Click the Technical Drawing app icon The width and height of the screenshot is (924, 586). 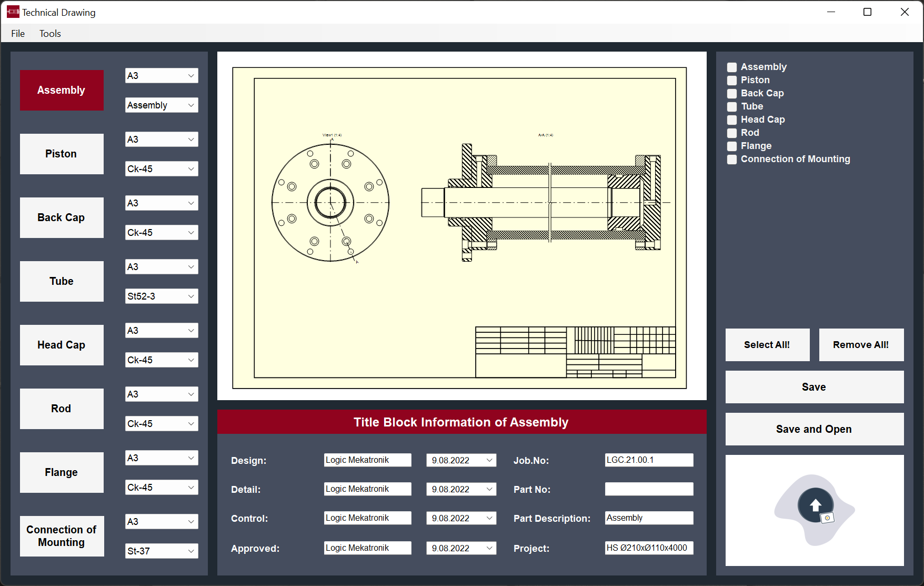tap(13, 12)
